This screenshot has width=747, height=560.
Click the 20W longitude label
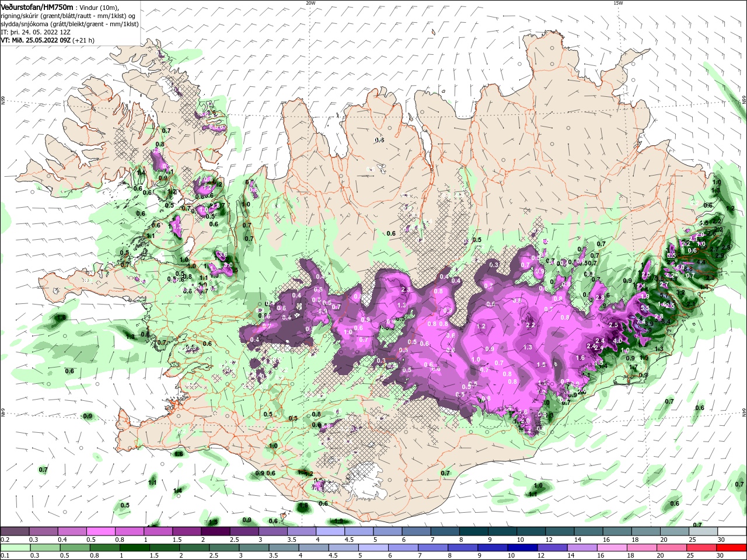[310, 3]
